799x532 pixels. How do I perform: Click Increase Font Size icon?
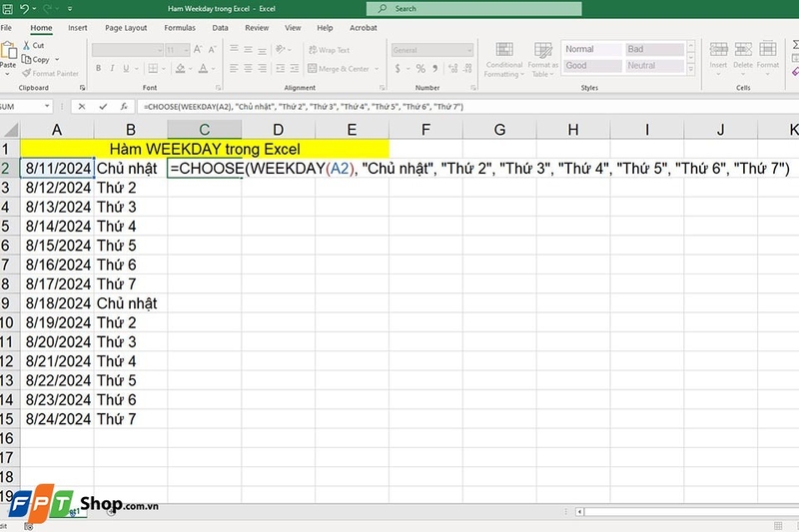(198, 49)
